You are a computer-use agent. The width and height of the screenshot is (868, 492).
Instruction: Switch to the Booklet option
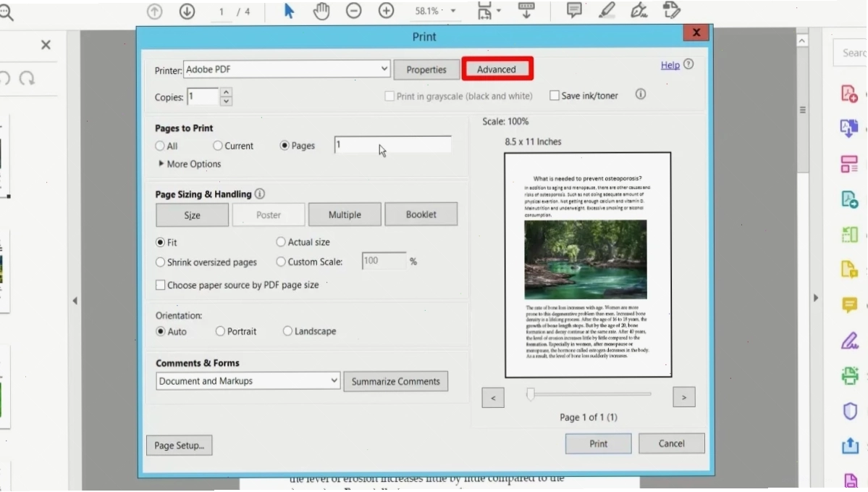(x=421, y=214)
